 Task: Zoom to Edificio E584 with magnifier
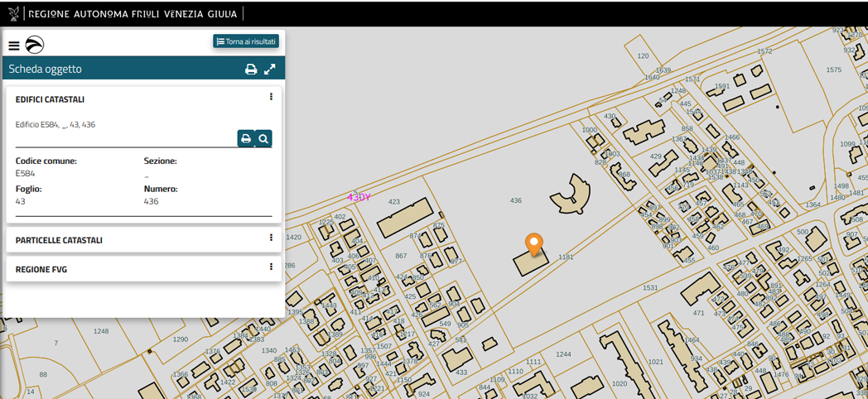[x=263, y=139]
